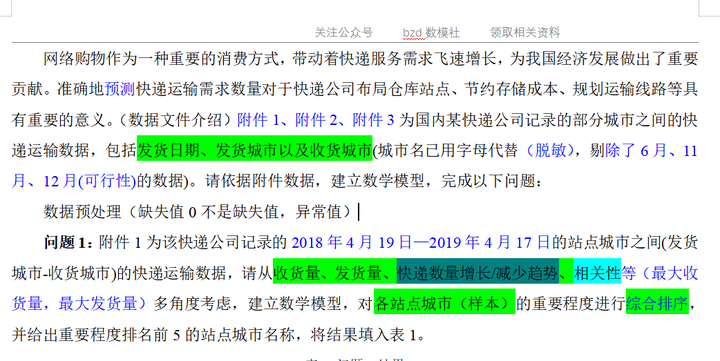720x361 pixels.
Task: Click header text 'bzd 数模社'
Action: 431,33
